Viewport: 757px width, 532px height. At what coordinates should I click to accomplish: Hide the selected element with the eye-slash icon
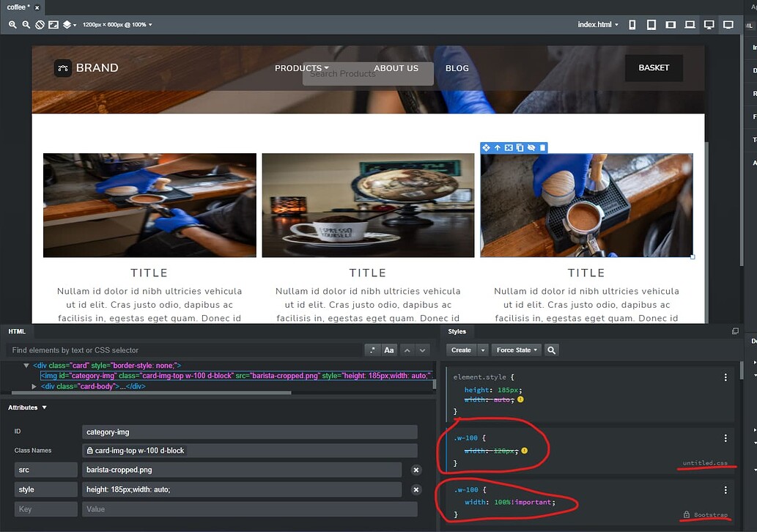[x=530, y=147]
